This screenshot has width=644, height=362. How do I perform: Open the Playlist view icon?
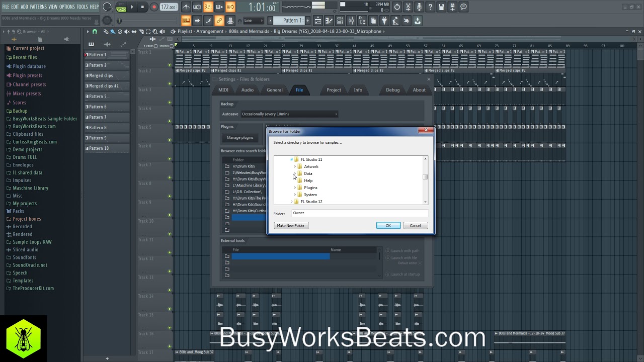coord(318,21)
